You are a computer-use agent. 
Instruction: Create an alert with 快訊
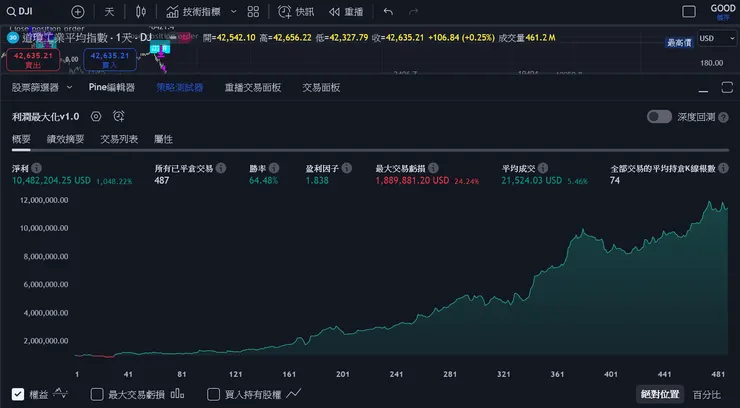[296, 12]
